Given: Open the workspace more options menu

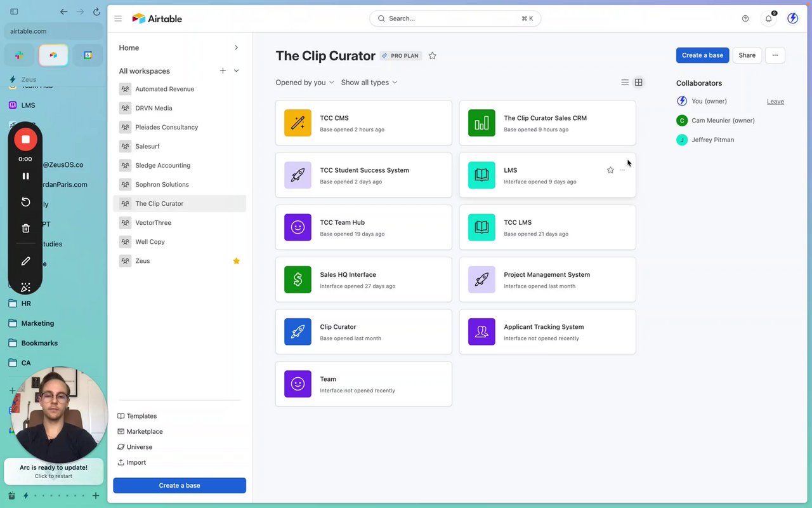Looking at the screenshot, I should click(x=775, y=55).
